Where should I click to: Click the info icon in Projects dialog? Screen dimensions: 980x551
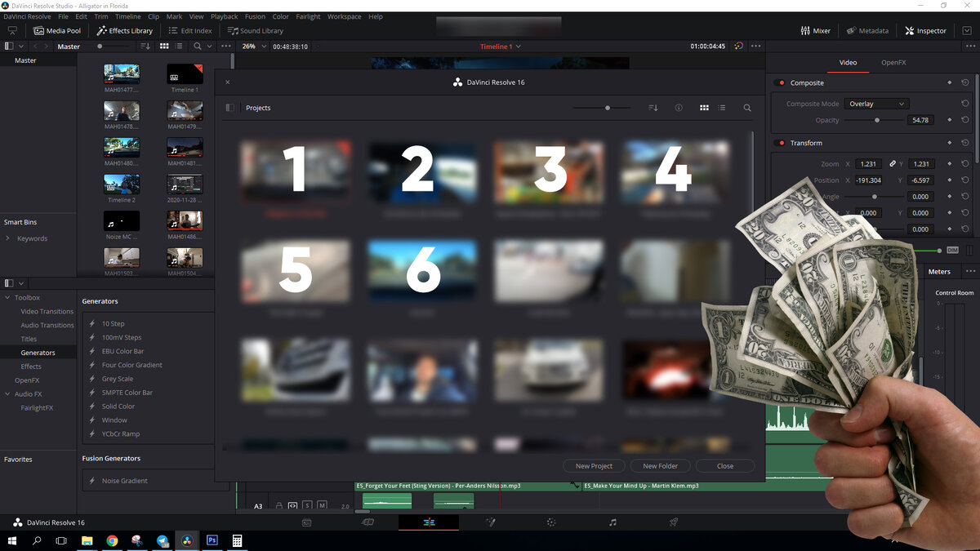click(679, 108)
